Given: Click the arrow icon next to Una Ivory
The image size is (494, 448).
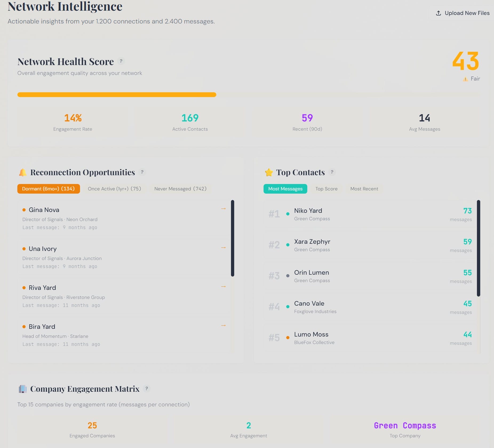Looking at the screenshot, I should (x=224, y=247).
